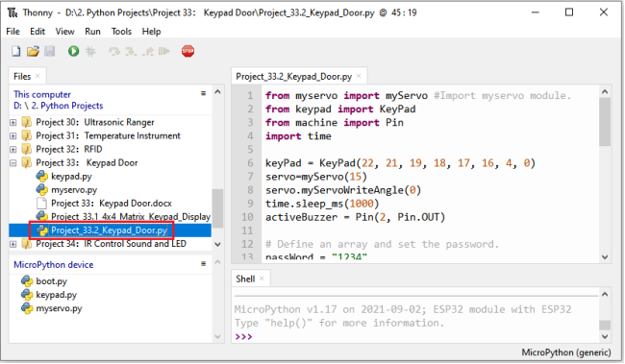
Task: Click line number 9 in editor gutter
Action: point(250,204)
